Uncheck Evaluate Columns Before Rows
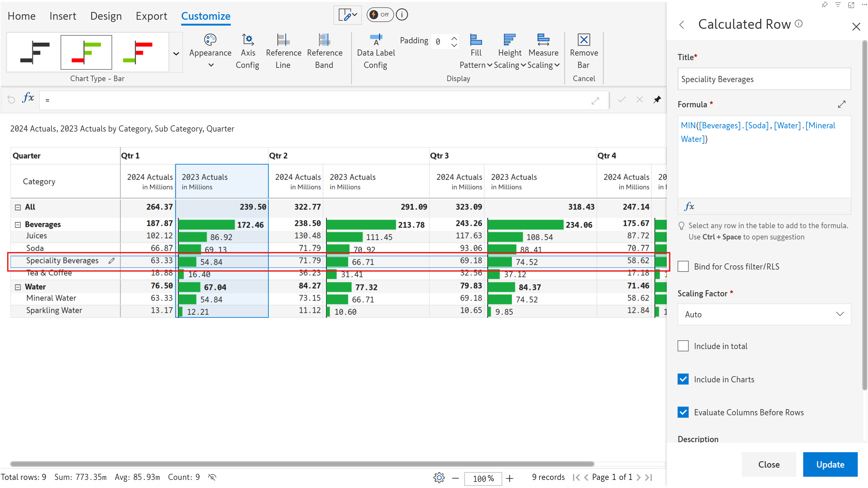The height and width of the screenshot is (488, 868). pyautogui.click(x=683, y=412)
